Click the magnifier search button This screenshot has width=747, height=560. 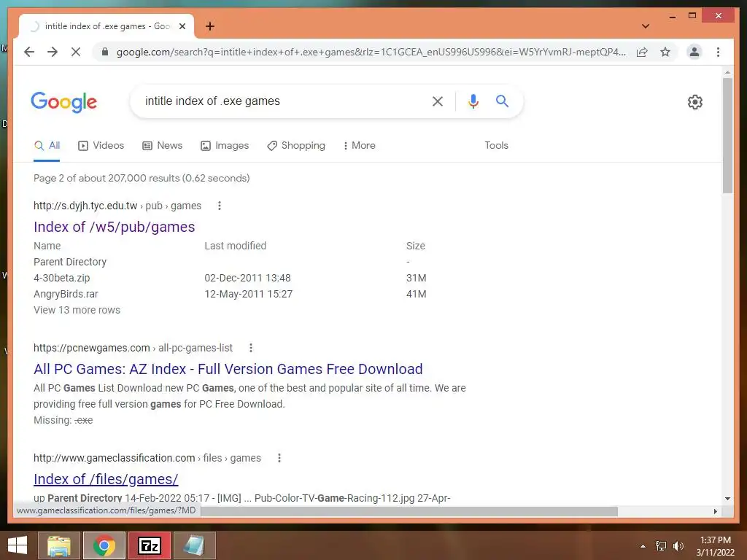(x=502, y=101)
